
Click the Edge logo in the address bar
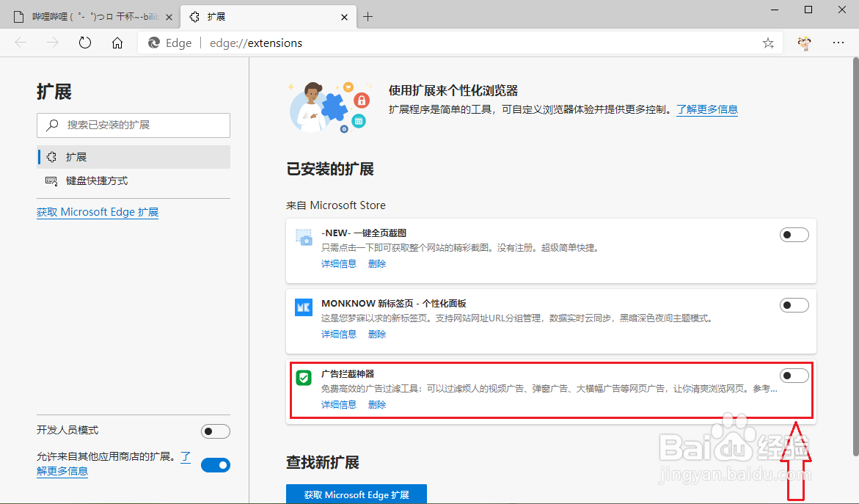click(x=154, y=43)
